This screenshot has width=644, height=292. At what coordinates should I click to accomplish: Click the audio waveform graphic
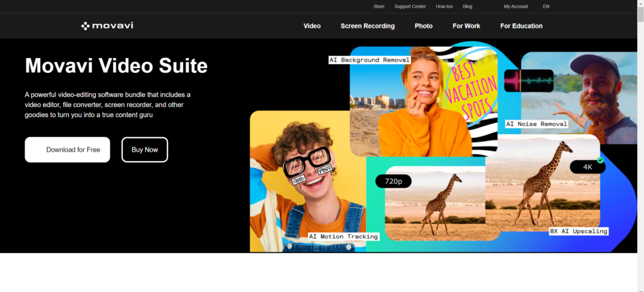click(x=528, y=81)
